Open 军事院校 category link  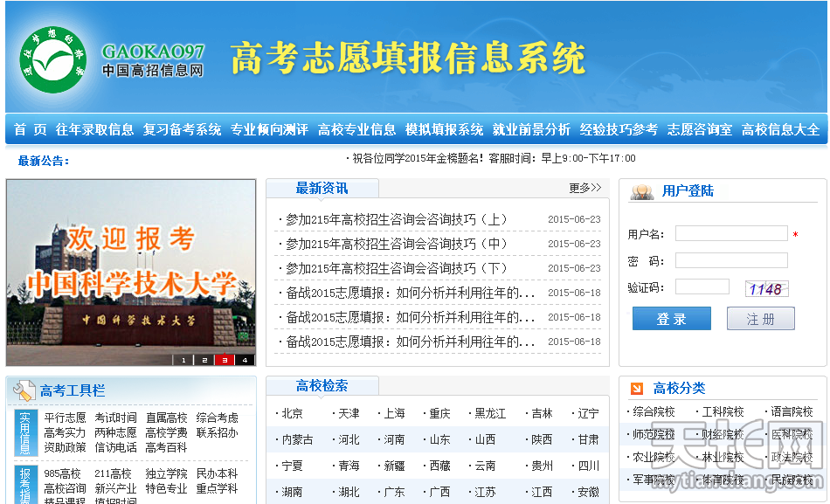pos(654,480)
